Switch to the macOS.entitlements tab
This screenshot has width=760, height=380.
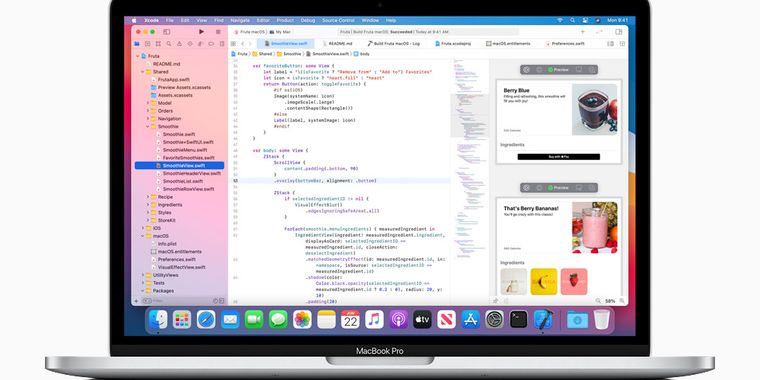507,44
